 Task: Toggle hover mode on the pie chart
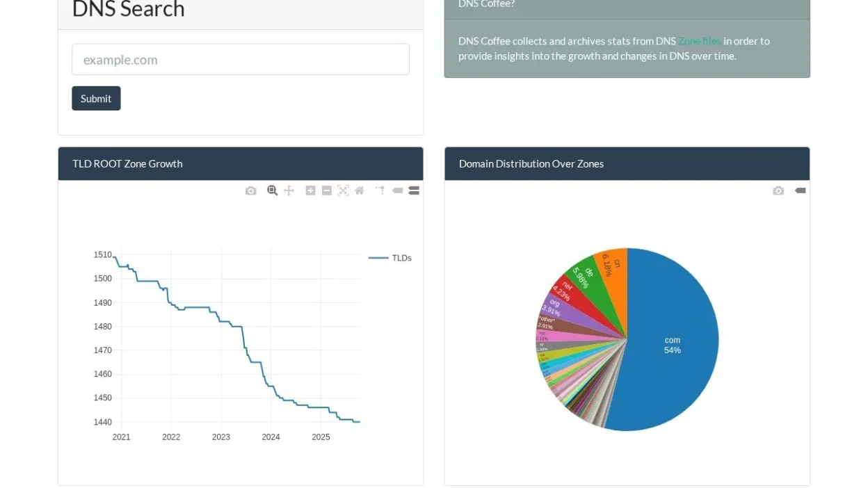coord(801,190)
